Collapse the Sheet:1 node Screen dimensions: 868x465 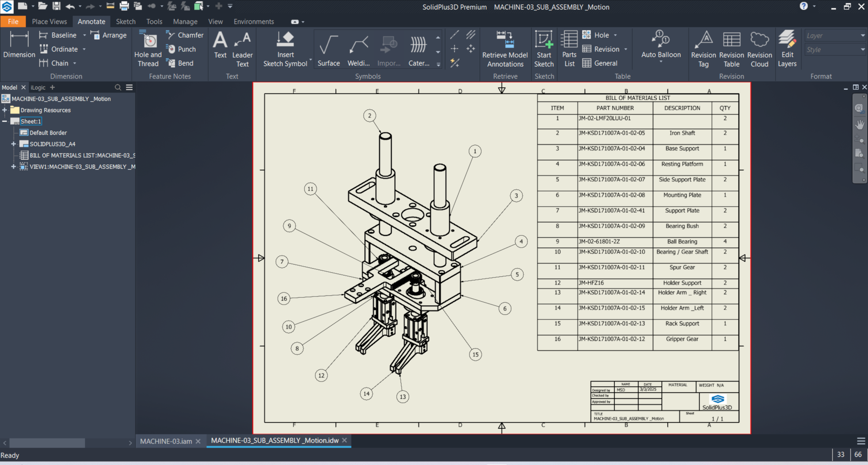click(4, 121)
